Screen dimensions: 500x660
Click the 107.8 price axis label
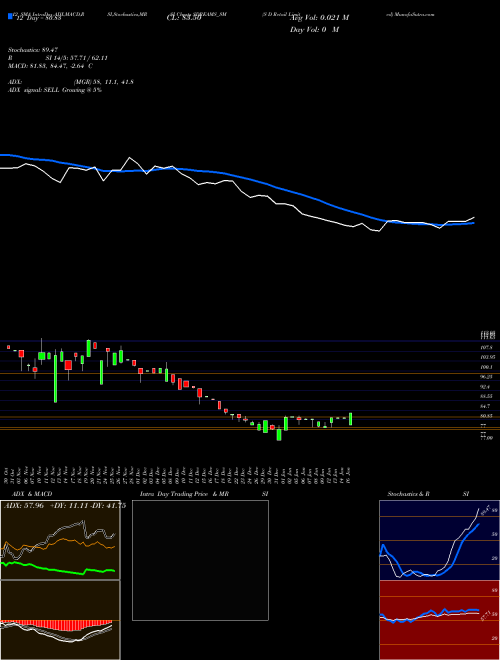point(486,347)
